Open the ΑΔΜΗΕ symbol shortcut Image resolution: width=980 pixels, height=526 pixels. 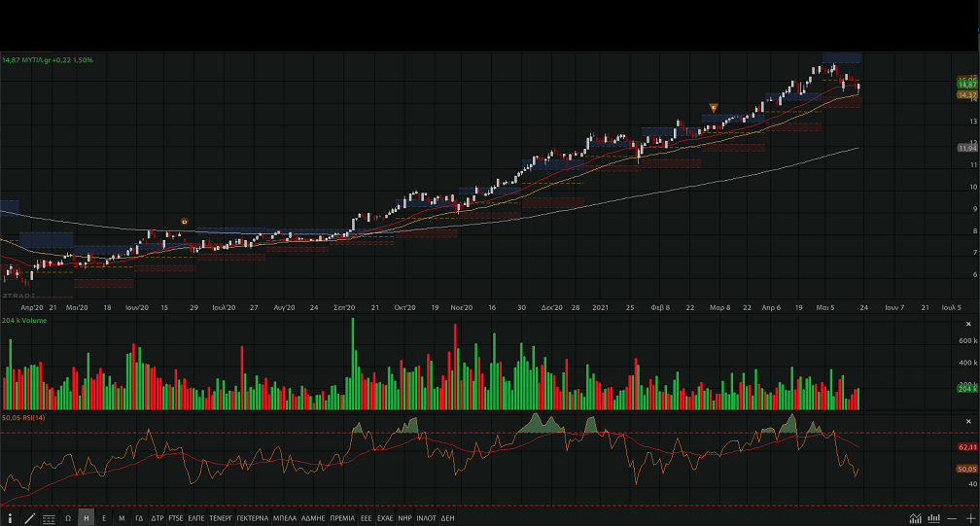(x=313, y=518)
